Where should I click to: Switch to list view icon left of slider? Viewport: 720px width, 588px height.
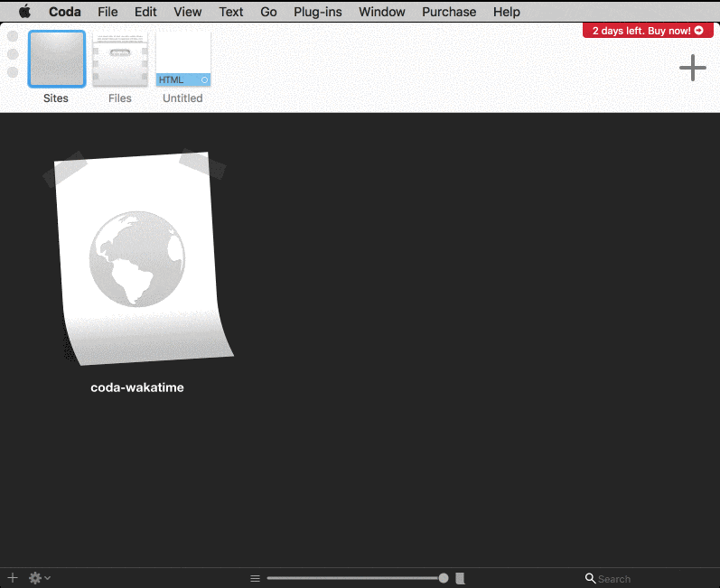(255, 578)
